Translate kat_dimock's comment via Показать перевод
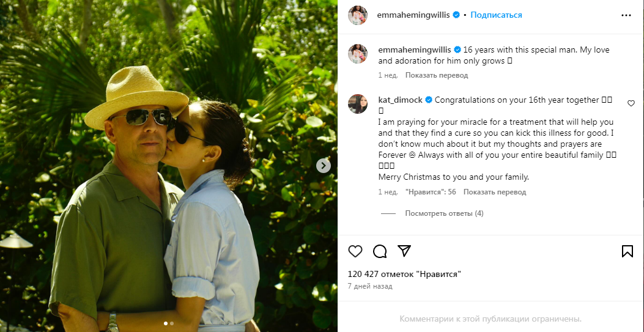The height and width of the screenshot is (332, 644). [494, 192]
